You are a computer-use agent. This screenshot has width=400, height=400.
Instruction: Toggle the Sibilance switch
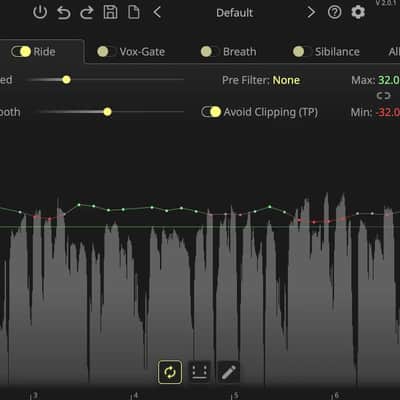pos(302,52)
